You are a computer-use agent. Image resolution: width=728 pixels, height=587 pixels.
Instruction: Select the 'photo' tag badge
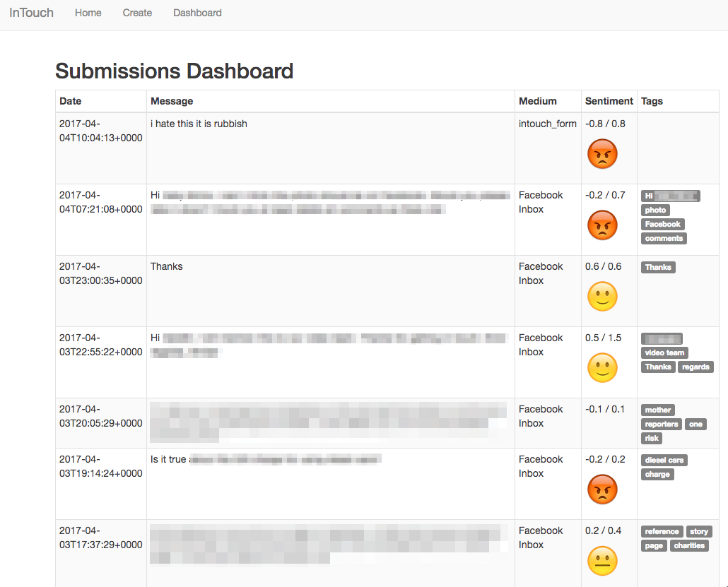point(655,211)
